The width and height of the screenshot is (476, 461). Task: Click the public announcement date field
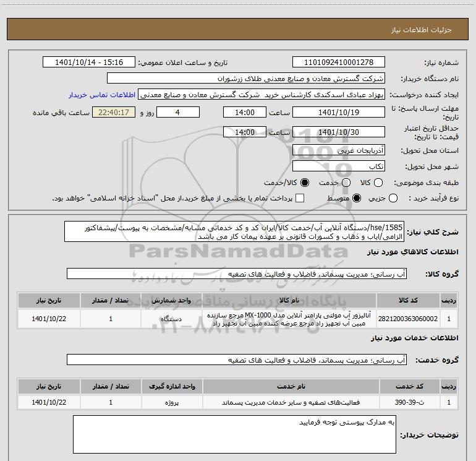click(89, 62)
